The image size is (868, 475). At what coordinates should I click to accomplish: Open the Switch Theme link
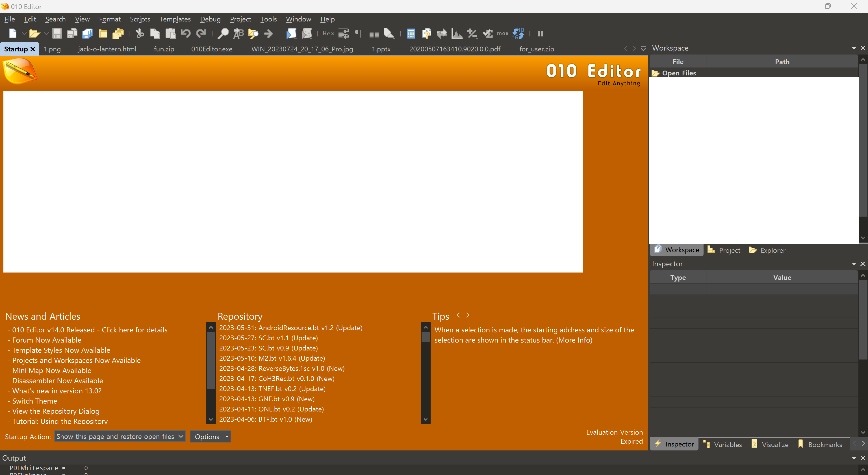35,401
